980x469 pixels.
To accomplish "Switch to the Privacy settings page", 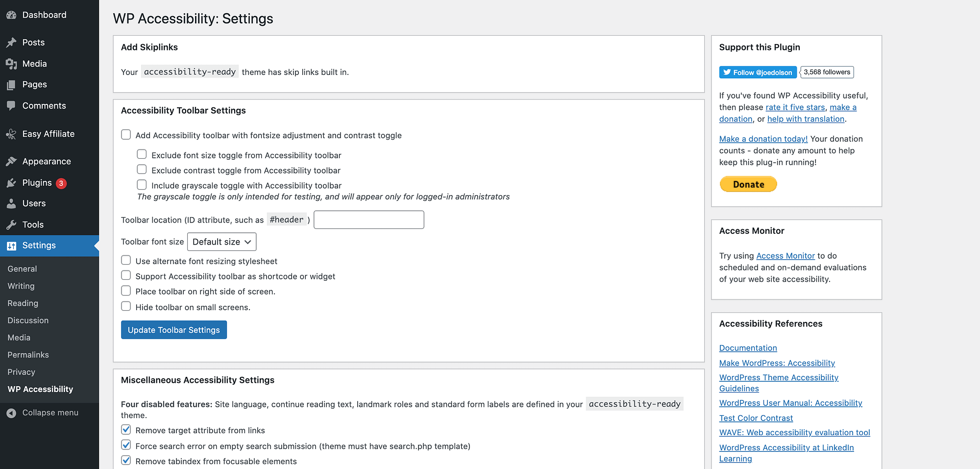I will (x=21, y=371).
